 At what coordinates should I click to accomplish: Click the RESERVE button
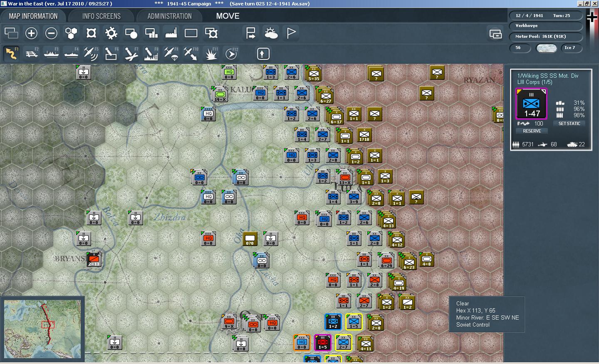coord(532,131)
